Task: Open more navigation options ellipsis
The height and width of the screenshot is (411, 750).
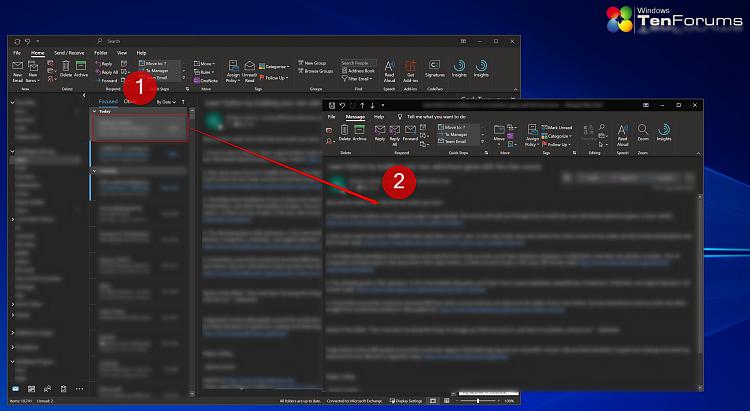Action: (79, 389)
